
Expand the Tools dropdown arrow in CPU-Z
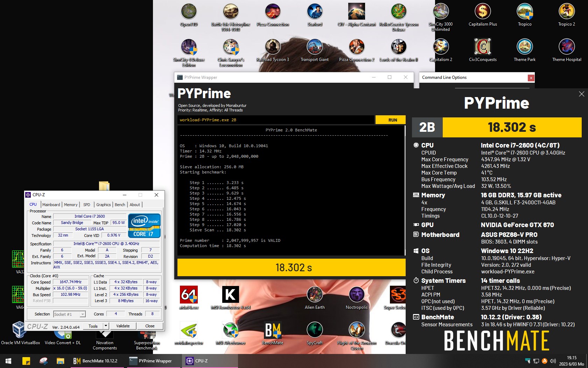pos(106,326)
